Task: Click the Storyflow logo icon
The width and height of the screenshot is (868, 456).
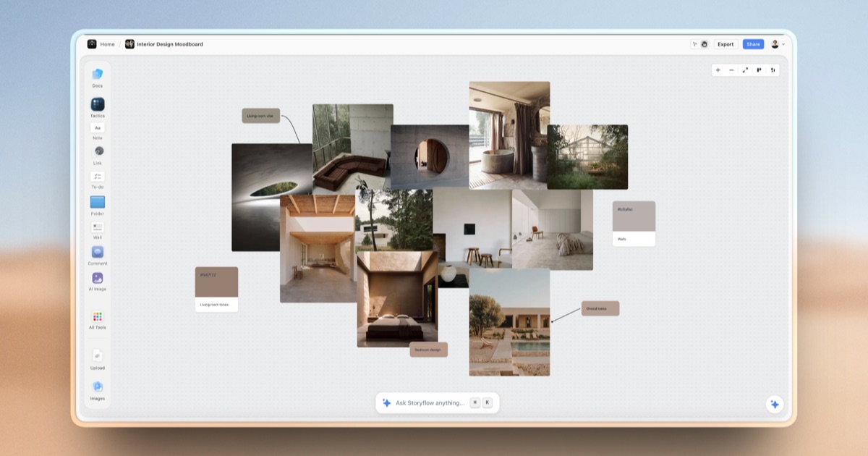Action: (92, 44)
